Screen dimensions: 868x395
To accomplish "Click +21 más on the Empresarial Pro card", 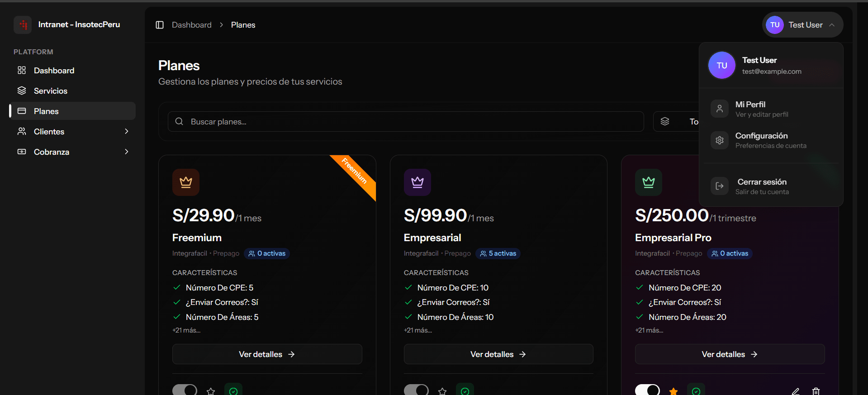I will click(x=649, y=330).
